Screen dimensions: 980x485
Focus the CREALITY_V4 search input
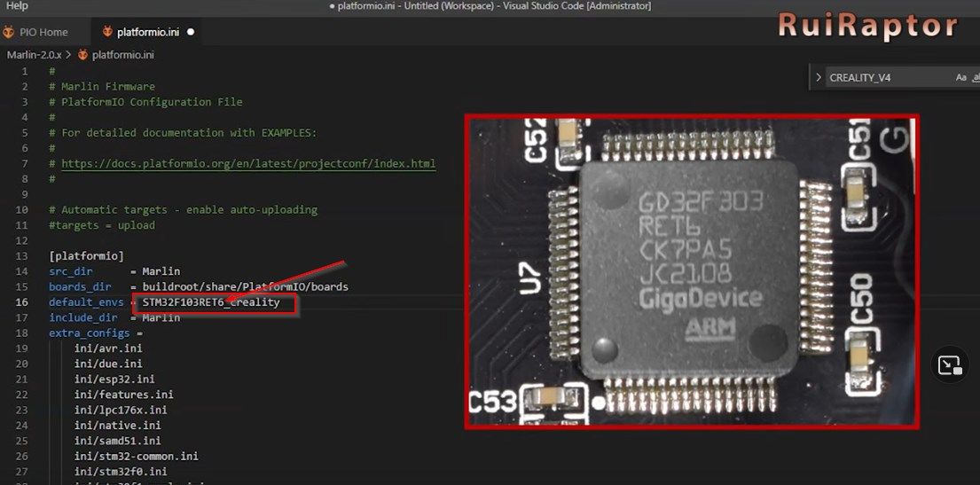[888, 78]
